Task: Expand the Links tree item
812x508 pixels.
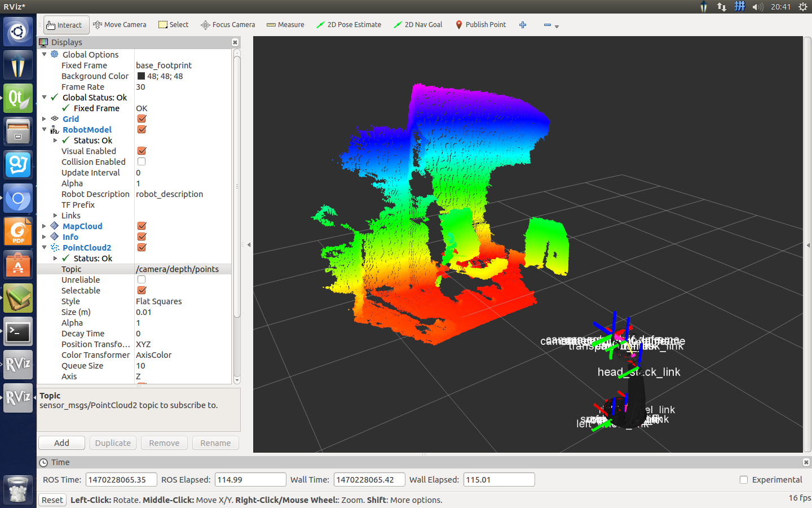Action: 55,216
